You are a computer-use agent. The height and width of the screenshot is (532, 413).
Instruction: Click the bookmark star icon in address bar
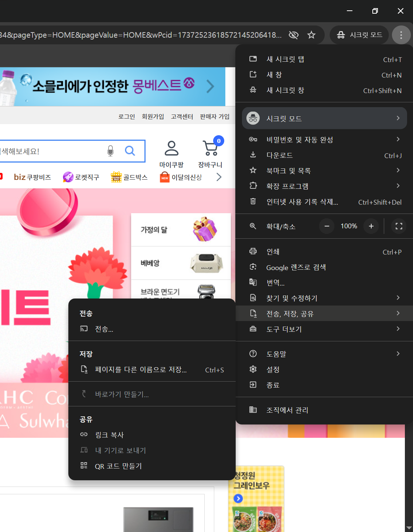coord(311,35)
